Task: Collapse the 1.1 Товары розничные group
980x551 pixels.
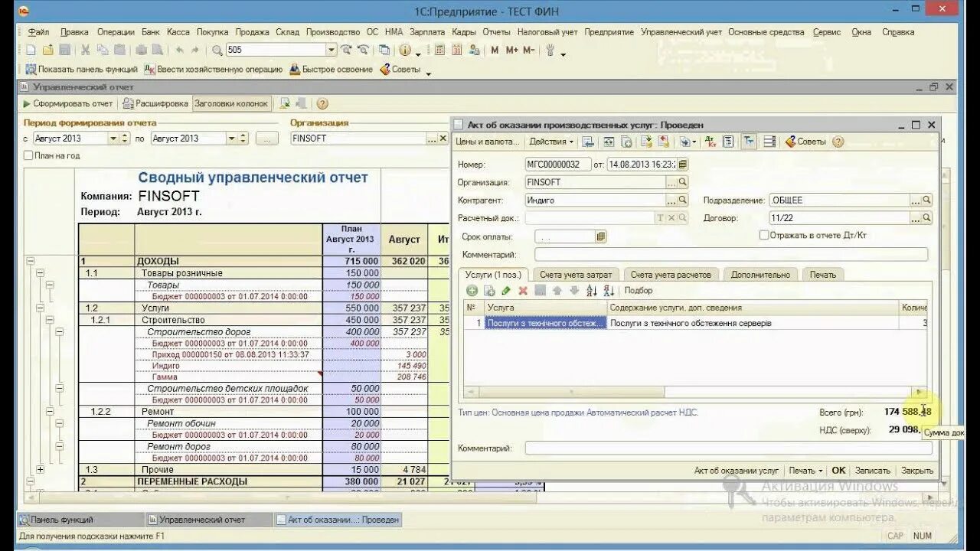Action: click(x=40, y=272)
